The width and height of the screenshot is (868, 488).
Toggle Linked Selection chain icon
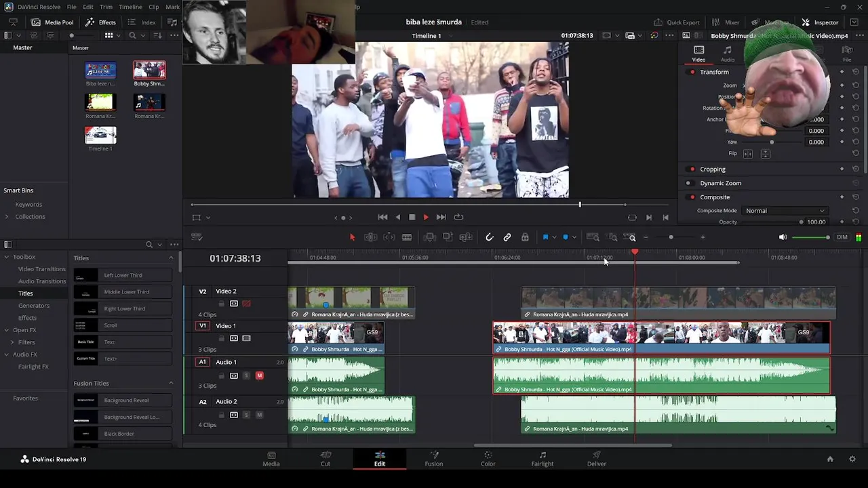tap(507, 237)
